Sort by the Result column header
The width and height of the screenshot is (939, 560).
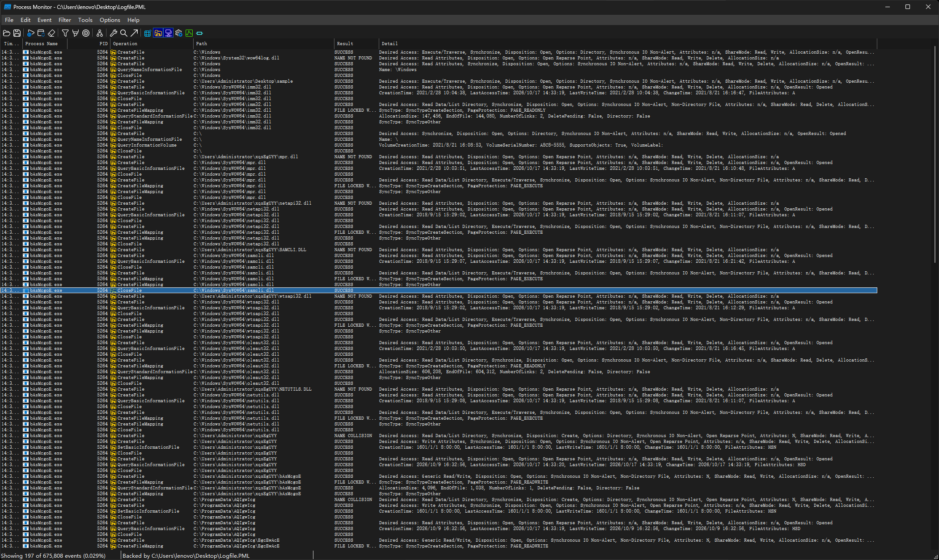click(356, 44)
